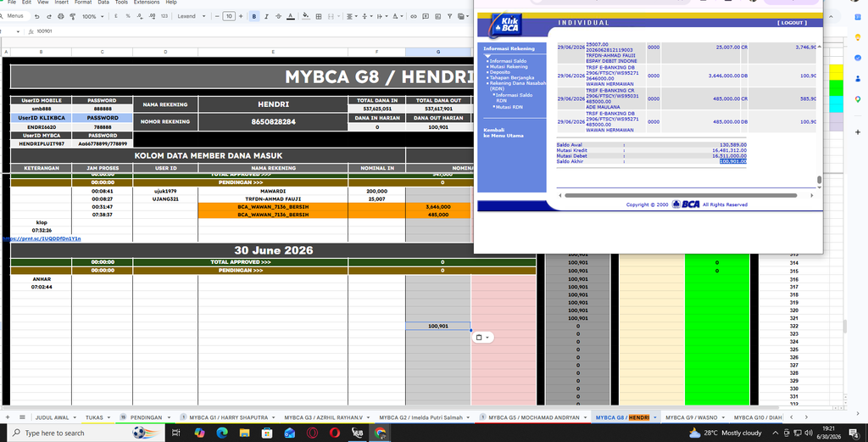Screen dimensions: 868x442
Task: Open Tahapan Berjangka in KlikBCA sidebar
Action: click(x=512, y=77)
